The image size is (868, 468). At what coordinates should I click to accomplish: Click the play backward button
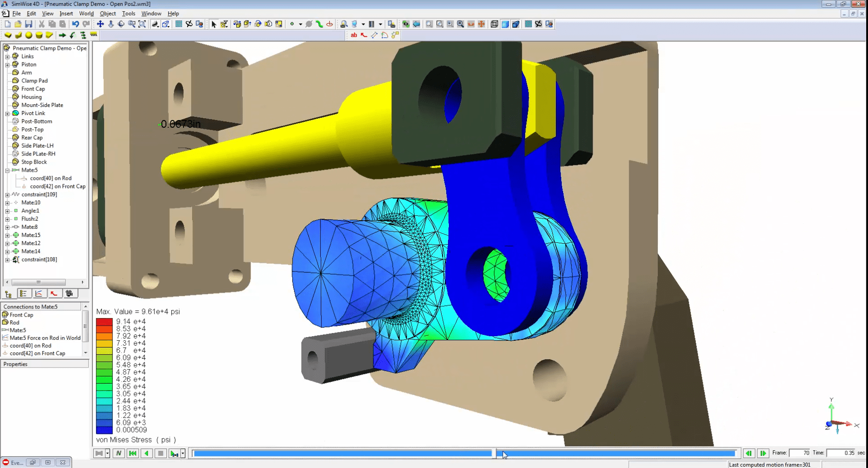(146, 453)
